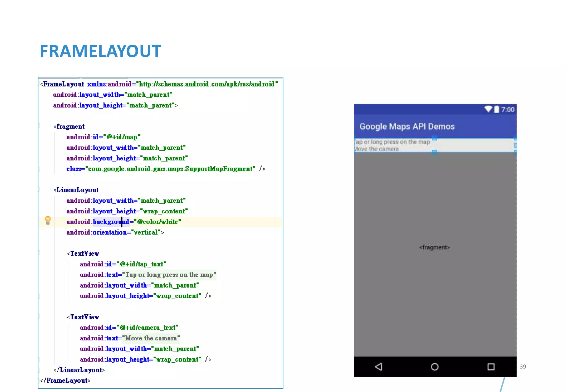Image resolution: width=566 pixels, height=392 pixels.
Task: Click the SupportMapFragment class value
Action: pyautogui.click(x=170, y=169)
